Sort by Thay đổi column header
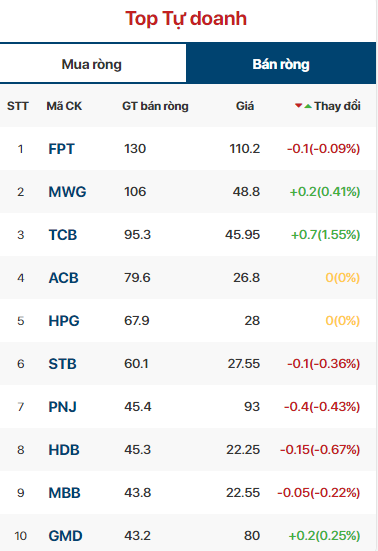Viewport: 378px width, 551px height. [x=337, y=106]
